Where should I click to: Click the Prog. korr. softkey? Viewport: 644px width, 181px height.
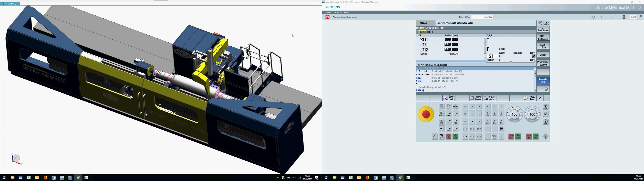[x=530, y=98]
